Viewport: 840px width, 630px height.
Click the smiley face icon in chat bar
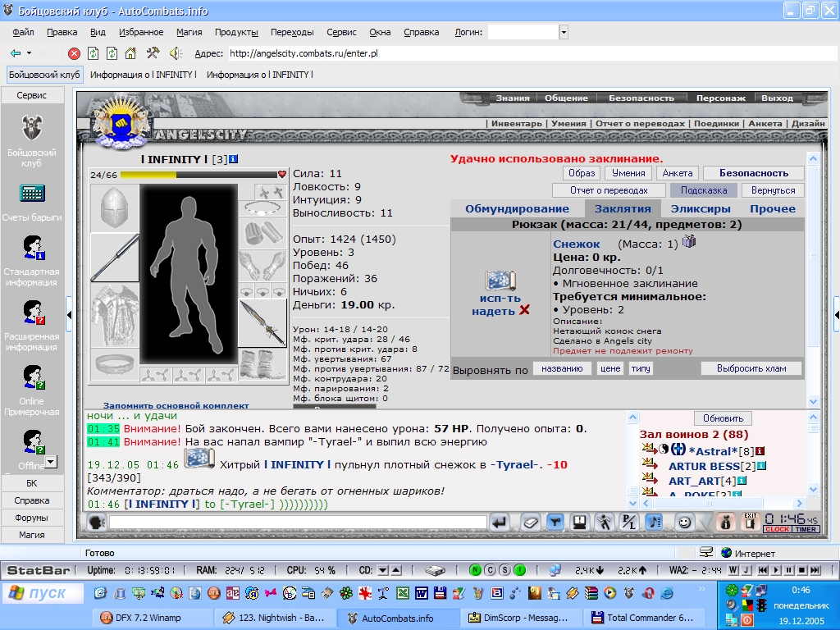[x=685, y=522]
